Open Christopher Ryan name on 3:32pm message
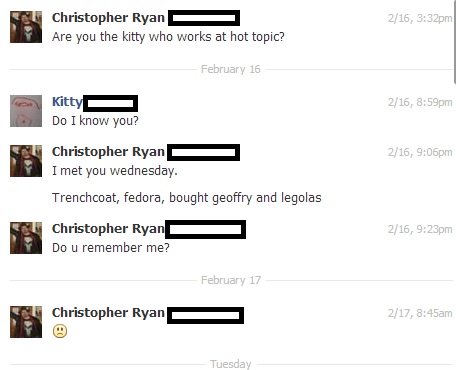The image size is (456, 370). (108, 18)
